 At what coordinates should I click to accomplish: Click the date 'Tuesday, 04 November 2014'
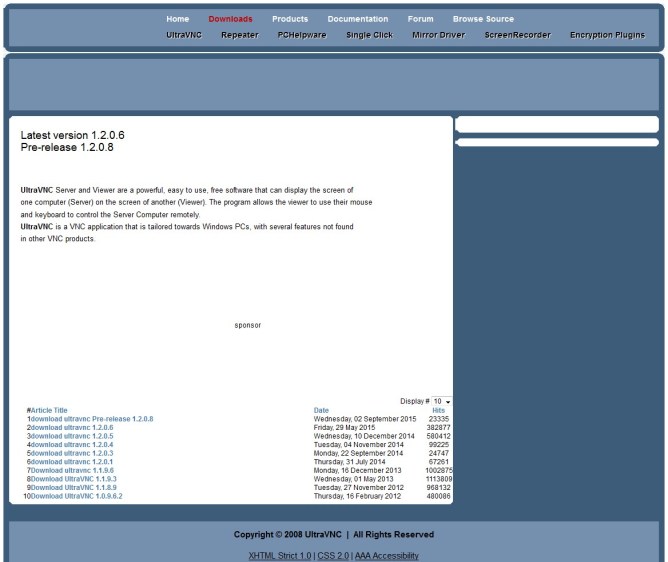pos(359,444)
